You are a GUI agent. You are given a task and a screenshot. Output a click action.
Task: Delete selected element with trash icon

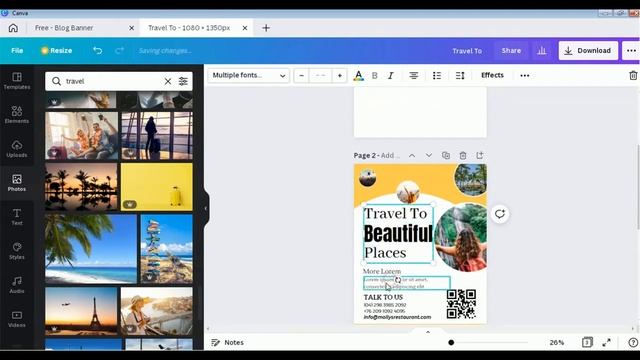tap(633, 76)
